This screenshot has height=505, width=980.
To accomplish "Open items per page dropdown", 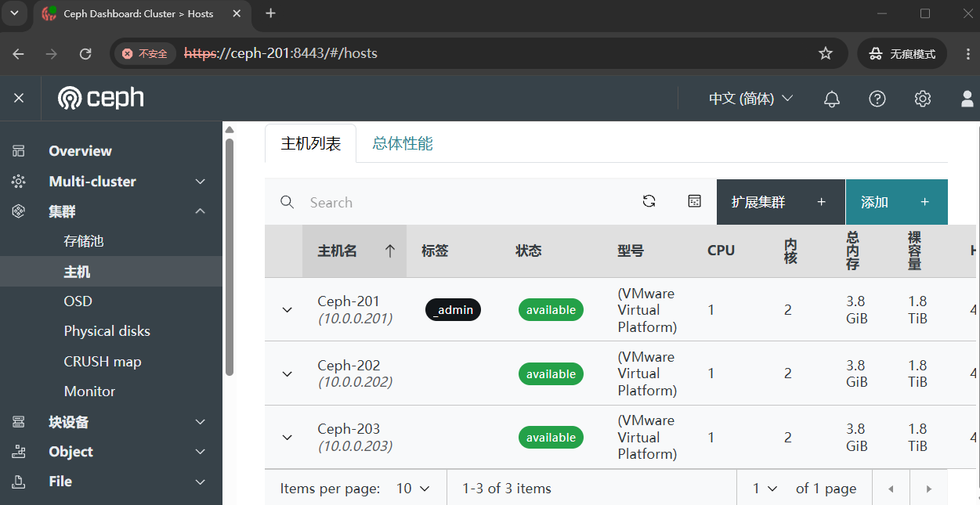I will pos(413,489).
